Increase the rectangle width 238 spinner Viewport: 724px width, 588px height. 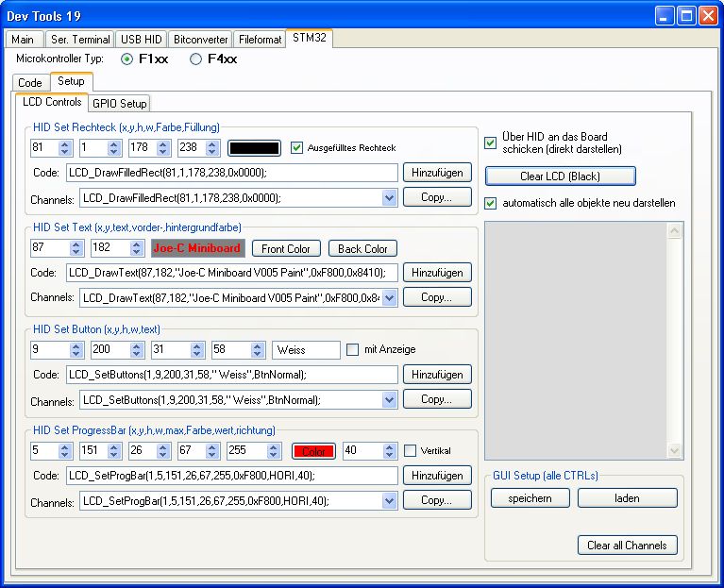[x=212, y=143]
